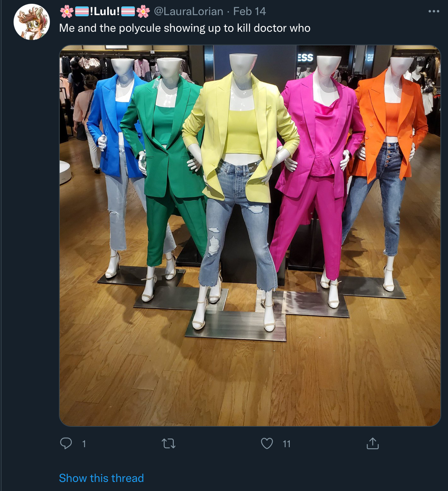Open the Feb 14 timestamp link
The image size is (448, 491).
click(x=249, y=11)
